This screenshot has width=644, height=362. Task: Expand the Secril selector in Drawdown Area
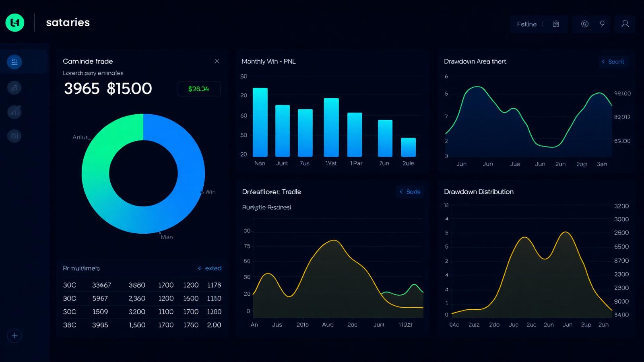pos(613,62)
